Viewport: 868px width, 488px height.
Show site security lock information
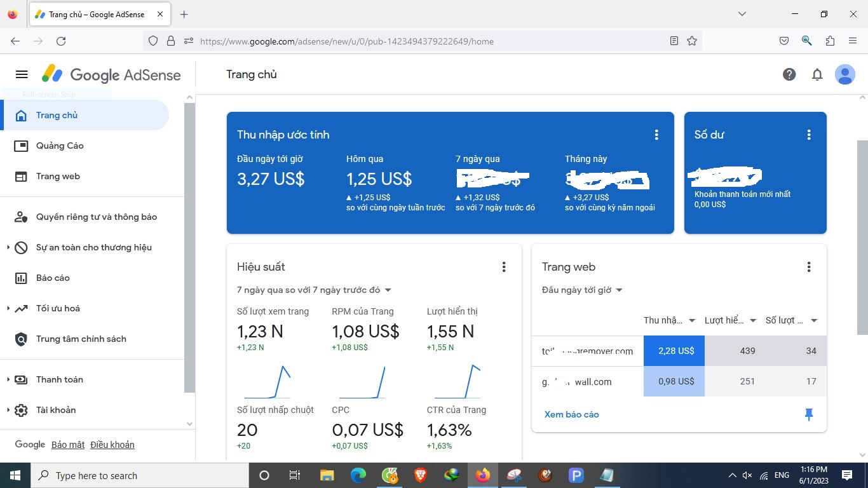coord(170,41)
